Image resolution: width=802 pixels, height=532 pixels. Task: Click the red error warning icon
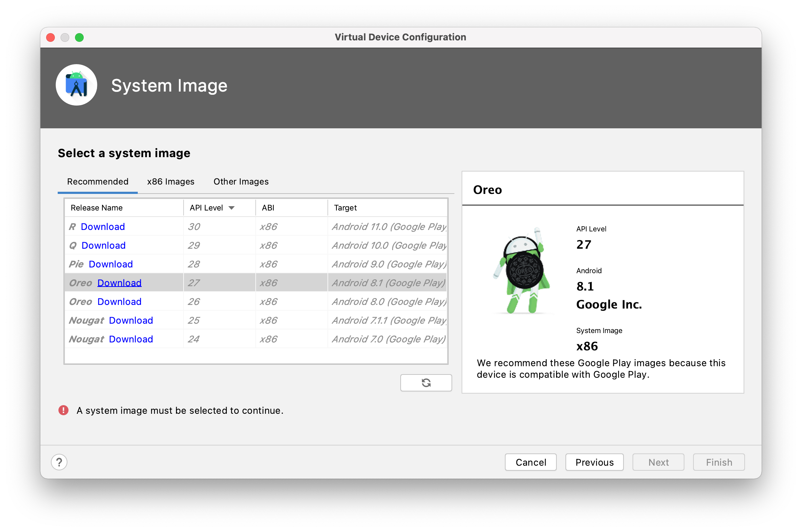point(63,410)
